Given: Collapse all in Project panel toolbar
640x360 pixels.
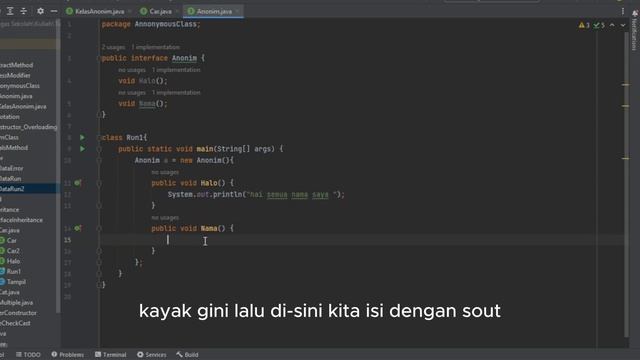Looking at the screenshot, I should (x=24, y=11).
